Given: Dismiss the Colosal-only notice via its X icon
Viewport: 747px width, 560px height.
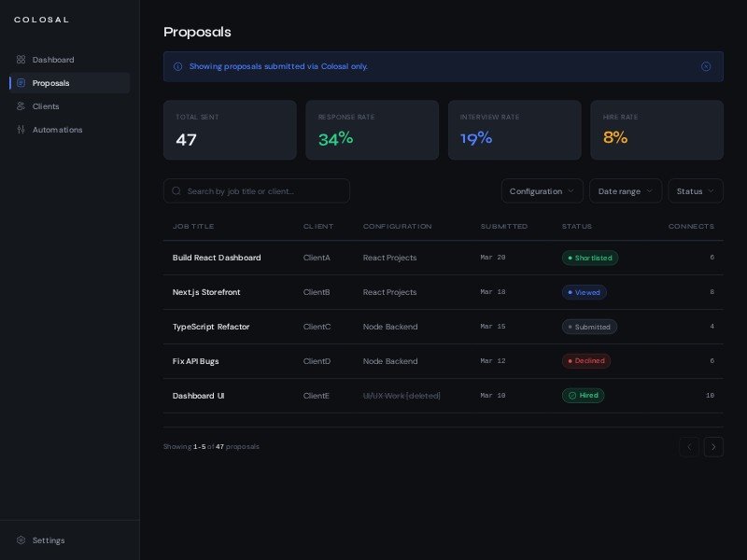Looking at the screenshot, I should click(706, 66).
